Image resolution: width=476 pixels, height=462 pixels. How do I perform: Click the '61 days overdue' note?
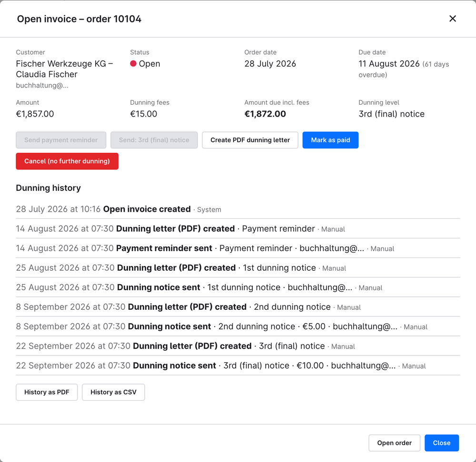tap(404, 69)
